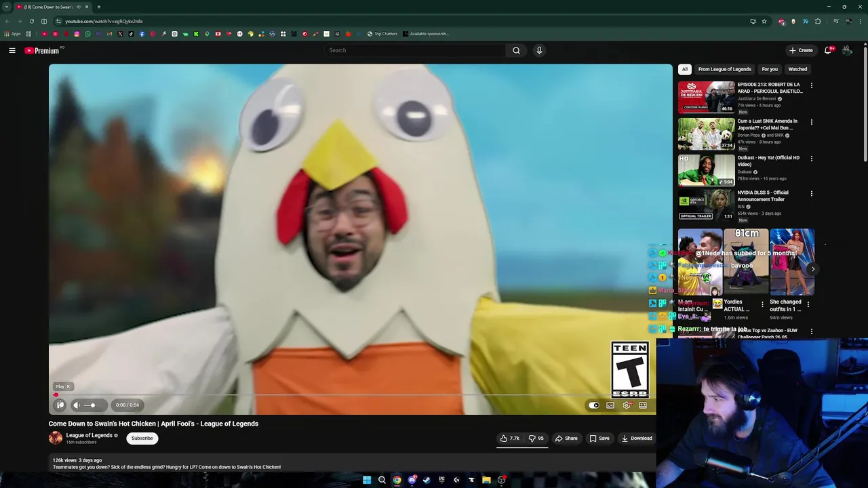The height and width of the screenshot is (488, 868).
Task: Open options for She changed outfits short
Action: 808,304
